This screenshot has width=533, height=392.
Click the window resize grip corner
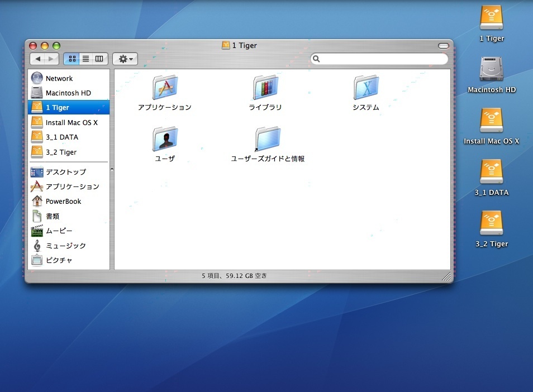coord(446,276)
